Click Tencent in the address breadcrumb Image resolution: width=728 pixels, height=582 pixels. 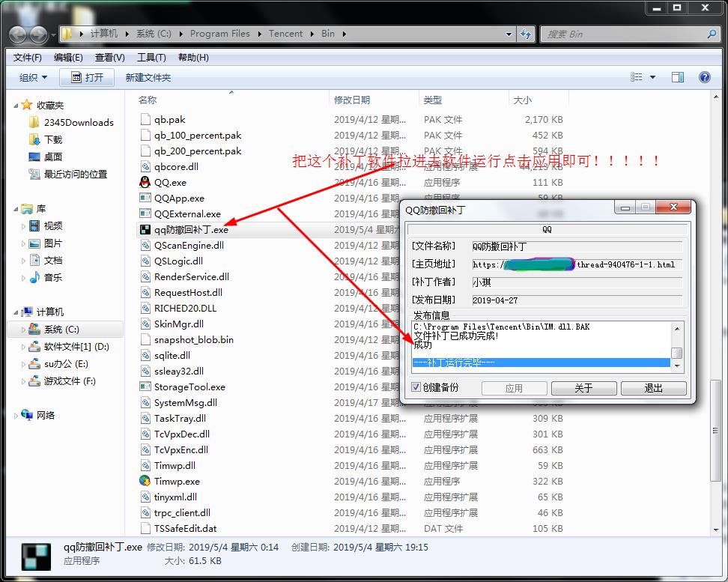285,34
